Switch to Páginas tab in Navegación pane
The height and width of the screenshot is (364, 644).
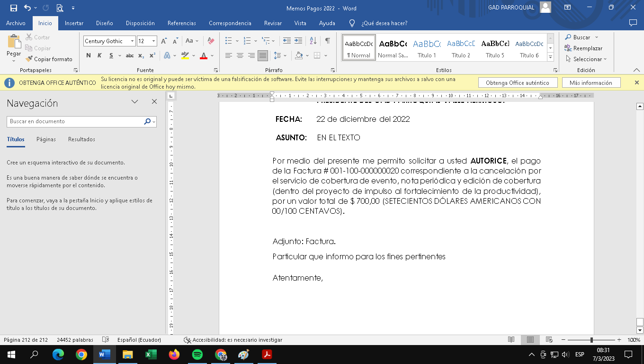(x=46, y=139)
